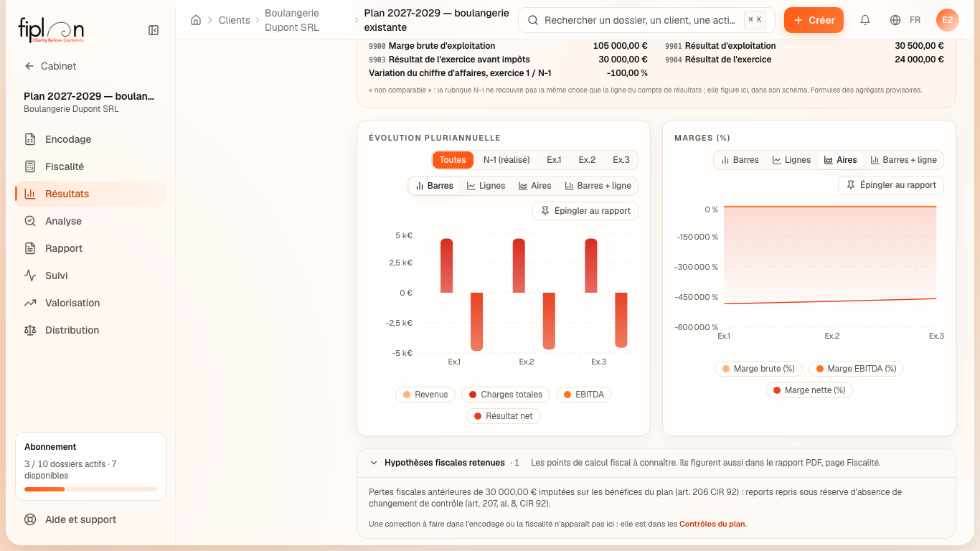Filter chart to N-1 (réalisé)
980x551 pixels.
(507, 160)
